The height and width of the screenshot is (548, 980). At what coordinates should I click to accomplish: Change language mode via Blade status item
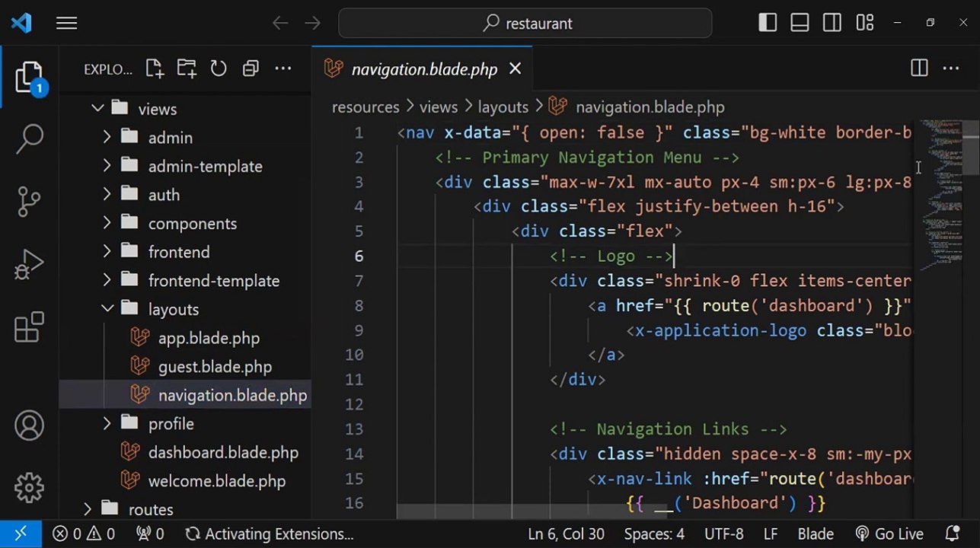point(817,534)
